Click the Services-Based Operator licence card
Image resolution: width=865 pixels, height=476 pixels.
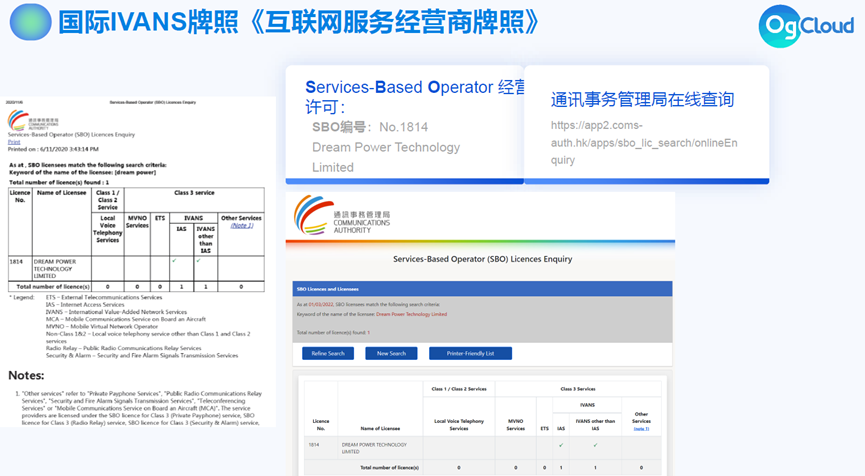[404, 125]
